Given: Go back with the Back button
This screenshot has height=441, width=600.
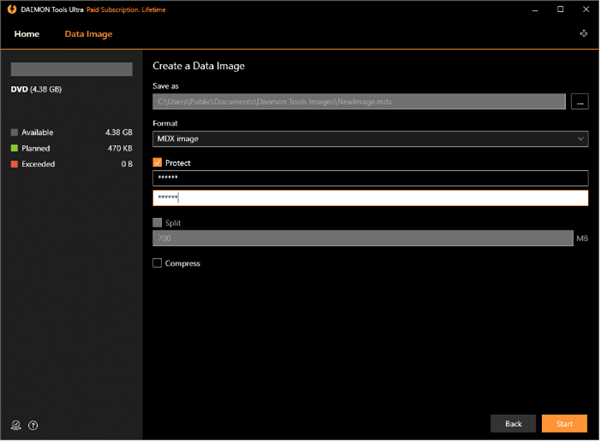Looking at the screenshot, I should click(x=513, y=424).
